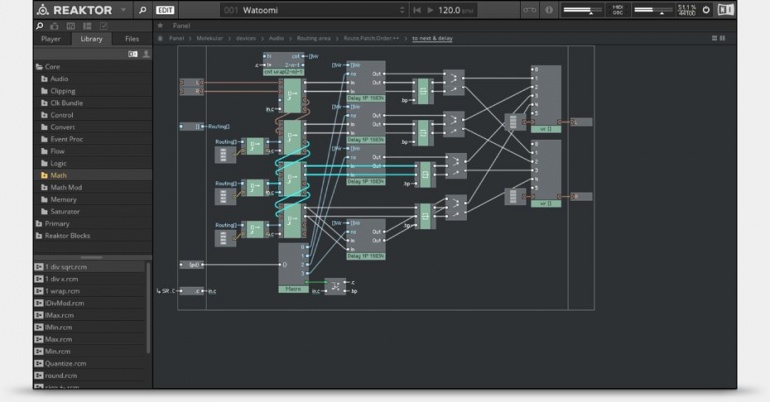
Task: Select the Math folder in library
Action: pyautogui.click(x=57, y=175)
